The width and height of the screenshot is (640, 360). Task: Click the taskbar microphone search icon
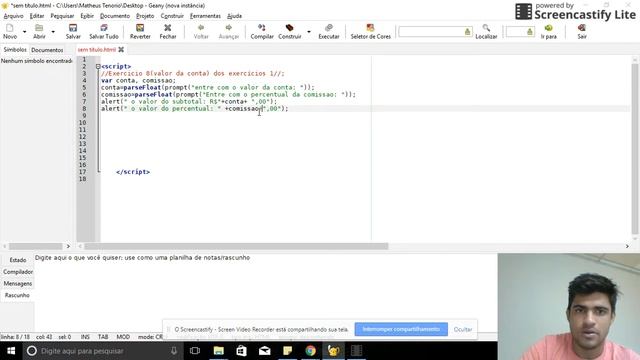[174, 351]
